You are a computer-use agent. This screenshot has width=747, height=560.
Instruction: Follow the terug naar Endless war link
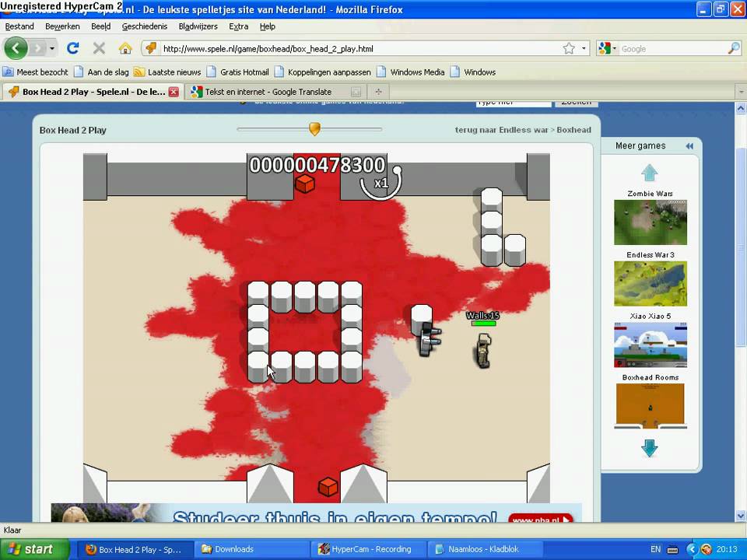point(501,130)
